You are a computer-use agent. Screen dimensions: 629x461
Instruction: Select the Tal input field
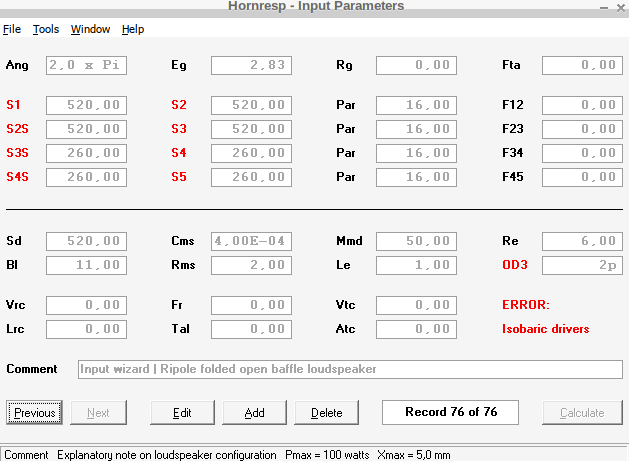(x=252, y=329)
